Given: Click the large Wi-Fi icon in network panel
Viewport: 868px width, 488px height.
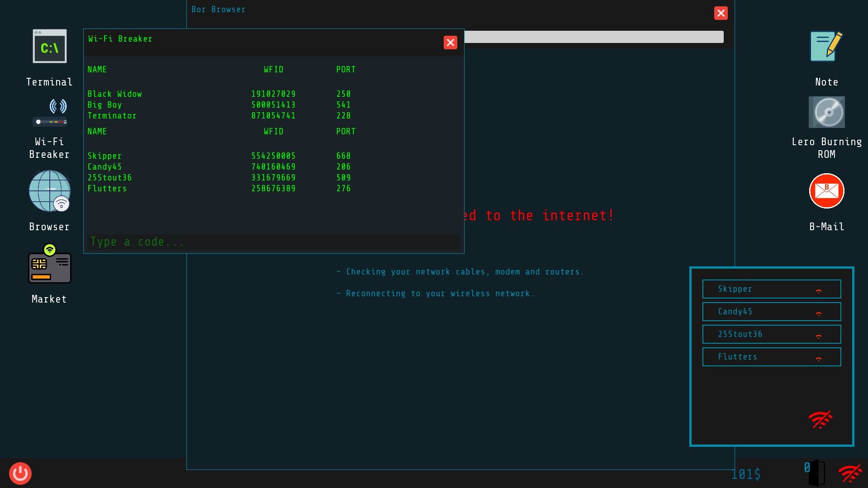Looking at the screenshot, I should 820,420.
